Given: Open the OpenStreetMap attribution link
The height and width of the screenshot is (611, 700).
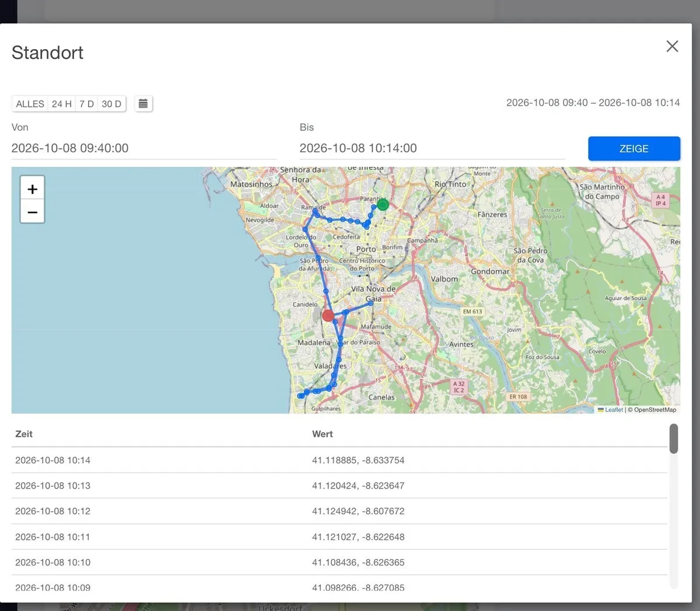Looking at the screenshot, I should click(655, 410).
